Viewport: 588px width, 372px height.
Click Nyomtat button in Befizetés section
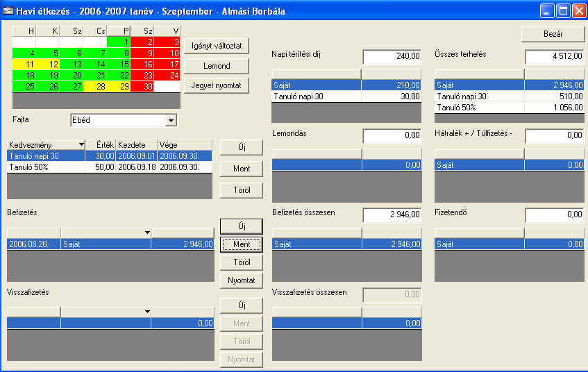pyautogui.click(x=242, y=280)
